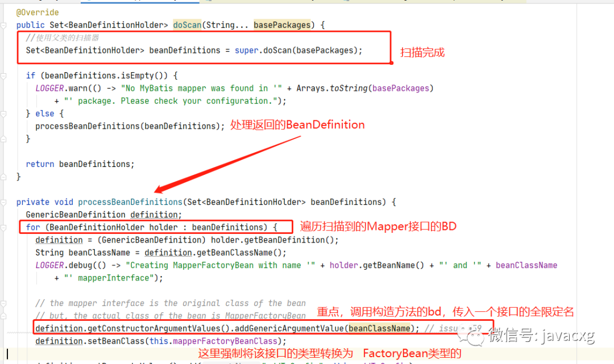Collapse the processBeanDefinitions method using its fold marker

(x=3, y=203)
